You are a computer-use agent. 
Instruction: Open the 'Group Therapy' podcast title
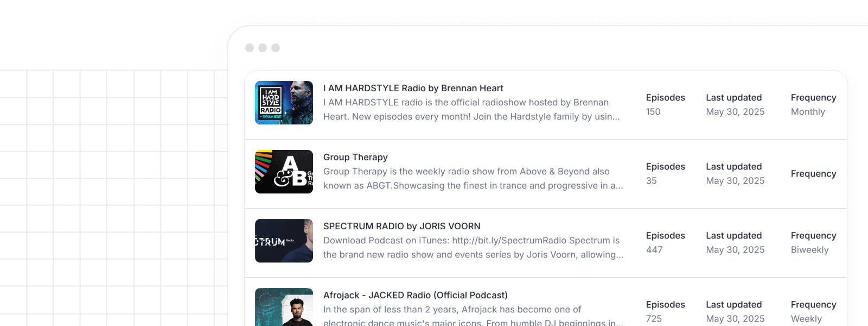coord(355,157)
